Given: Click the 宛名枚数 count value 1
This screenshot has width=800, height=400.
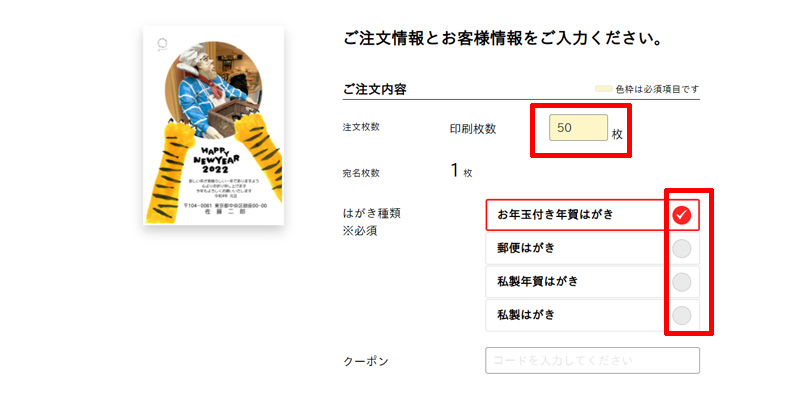Looking at the screenshot, I should click(455, 171).
